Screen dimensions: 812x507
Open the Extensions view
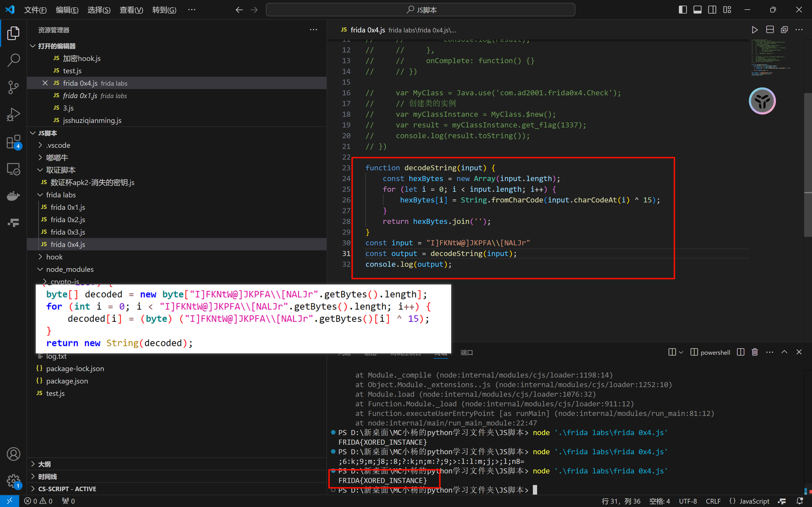click(x=14, y=142)
